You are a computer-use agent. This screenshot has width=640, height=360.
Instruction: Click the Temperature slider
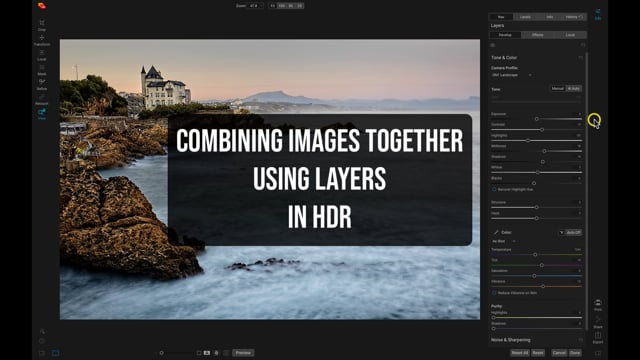tap(537, 254)
